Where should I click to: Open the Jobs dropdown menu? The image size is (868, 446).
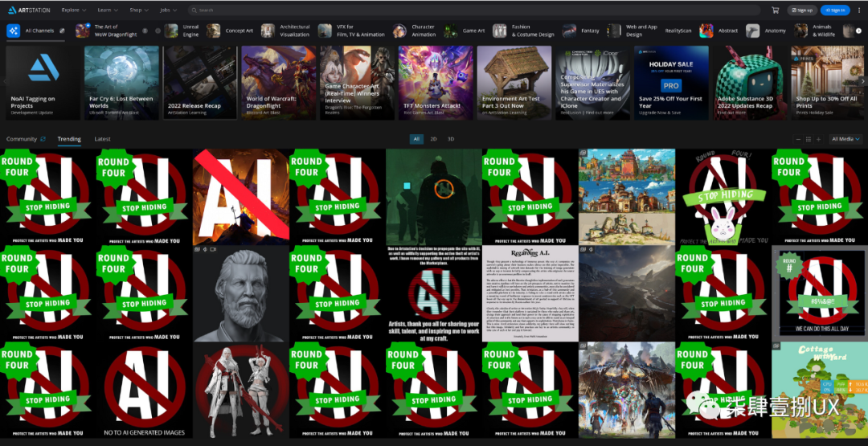(x=168, y=10)
